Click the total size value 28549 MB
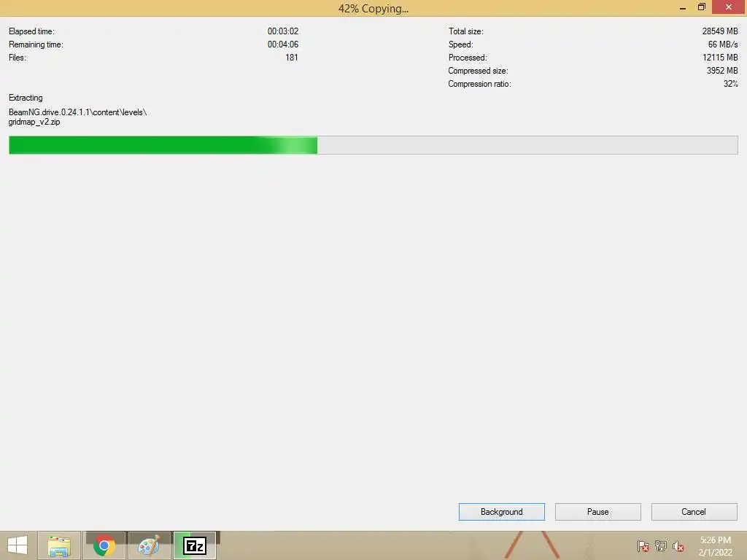747x560 pixels. (x=720, y=31)
